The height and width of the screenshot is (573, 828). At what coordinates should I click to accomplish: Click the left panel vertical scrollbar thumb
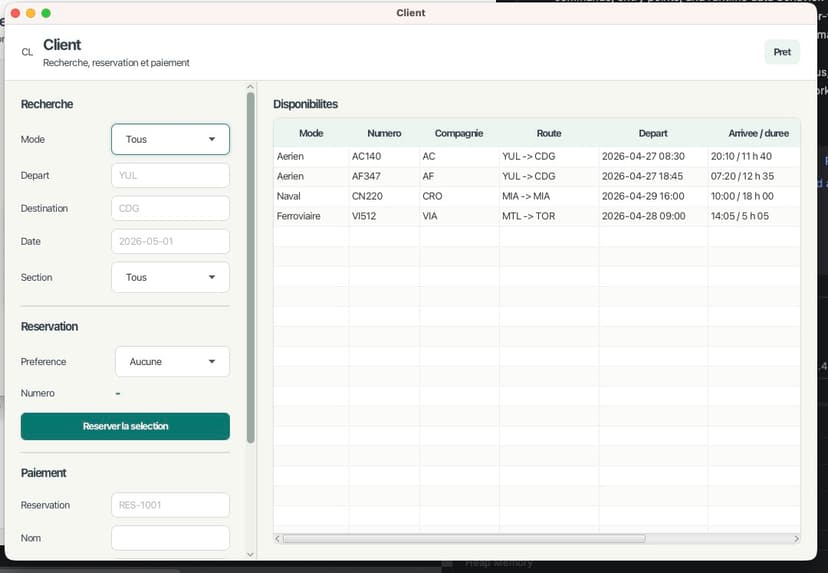click(250, 268)
